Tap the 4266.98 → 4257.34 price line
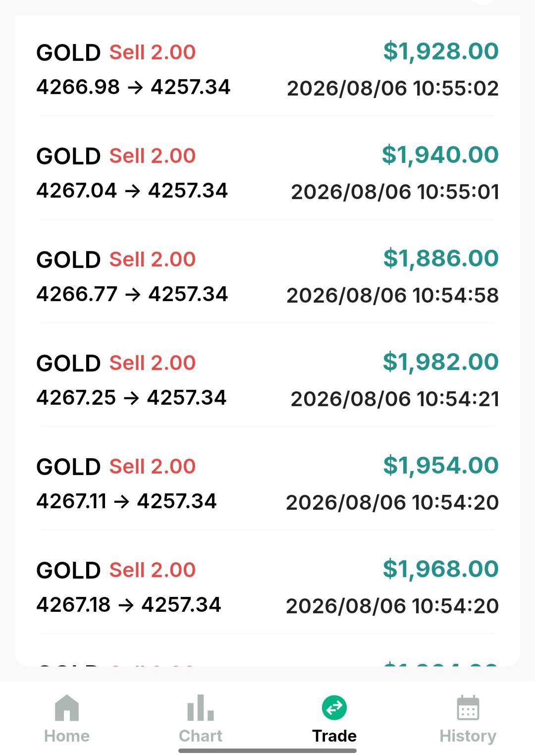Viewport: 535px width, 756px height. 133,87
